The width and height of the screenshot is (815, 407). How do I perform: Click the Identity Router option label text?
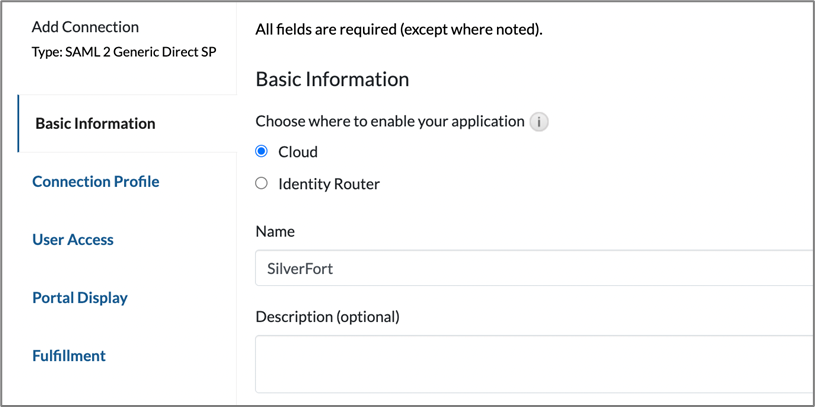(329, 184)
